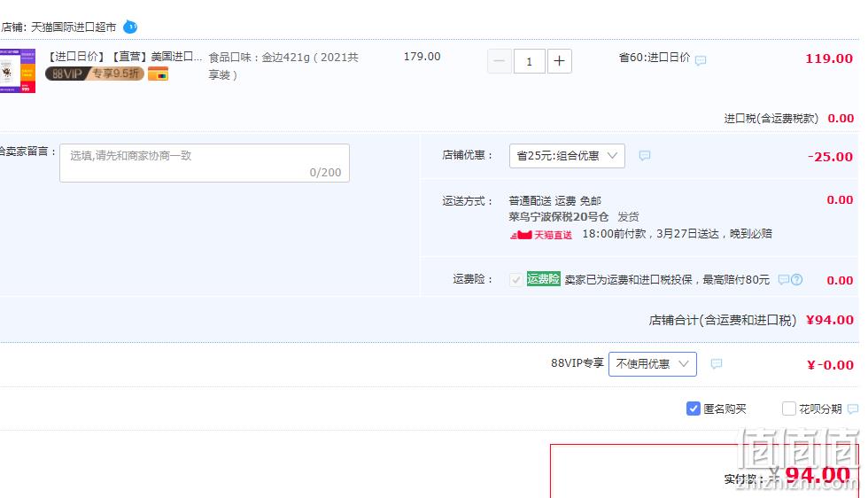Click the green 运费险 label
Viewport: 868px width, 498px height.
pyautogui.click(x=543, y=278)
